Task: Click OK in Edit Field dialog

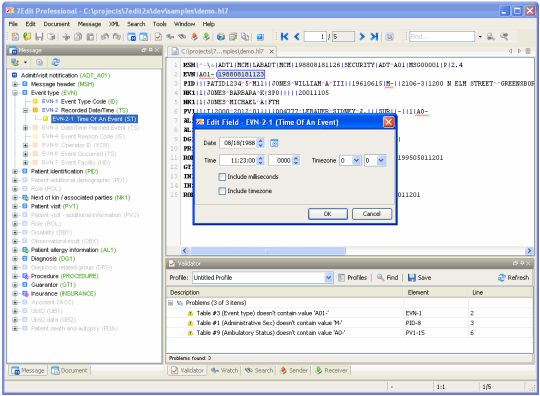Action: (x=328, y=214)
